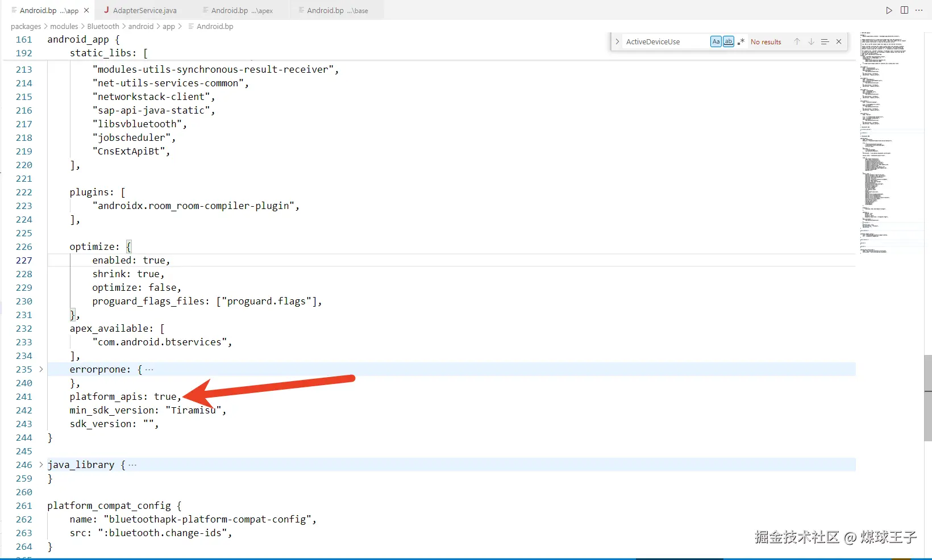Open the app breadcrumb
This screenshot has width=932, height=560.
(169, 26)
